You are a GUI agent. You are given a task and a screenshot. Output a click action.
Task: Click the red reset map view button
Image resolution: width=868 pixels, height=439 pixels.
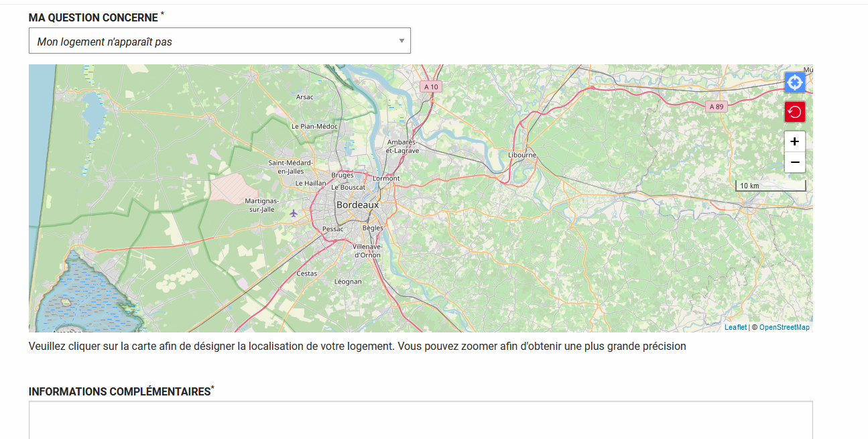coord(795,112)
